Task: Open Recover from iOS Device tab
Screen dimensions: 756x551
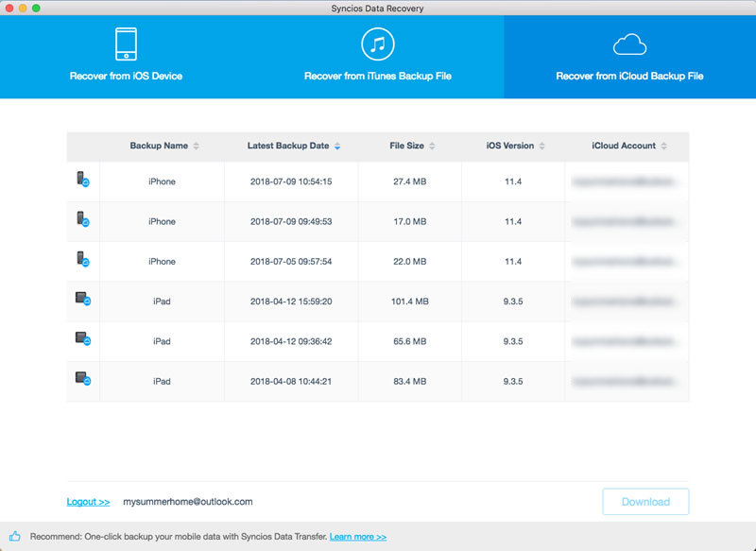Action: point(126,57)
